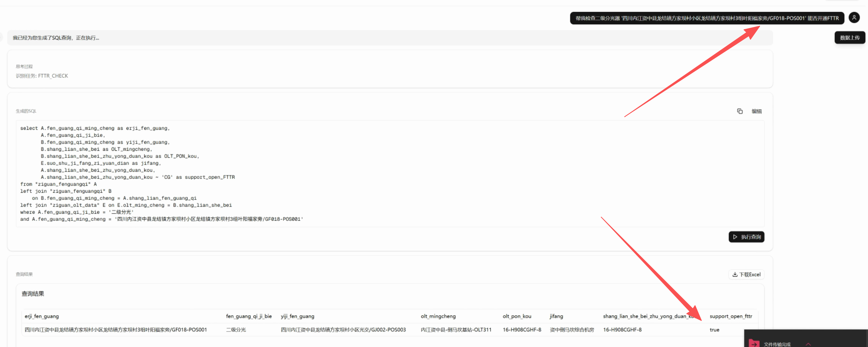Click the 'true' result cell
Image resolution: width=868 pixels, height=347 pixels.
point(714,330)
